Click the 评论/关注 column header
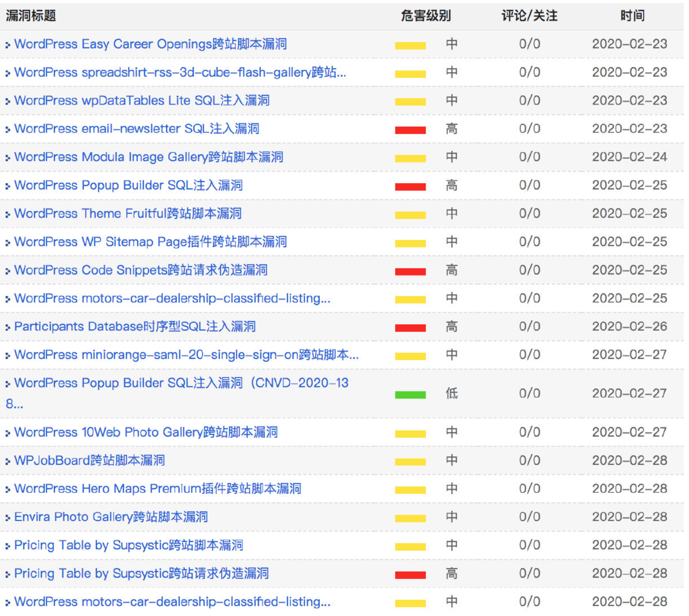This screenshot has width=689, height=616. [529, 16]
